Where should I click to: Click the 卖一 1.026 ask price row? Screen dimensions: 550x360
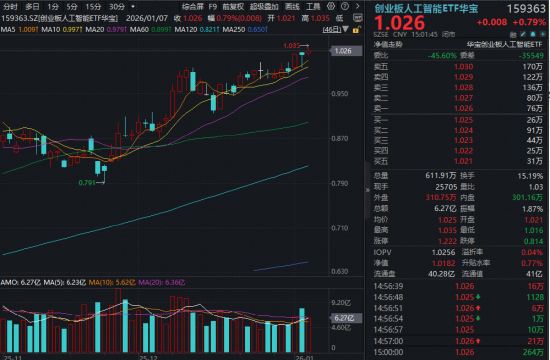(458, 108)
